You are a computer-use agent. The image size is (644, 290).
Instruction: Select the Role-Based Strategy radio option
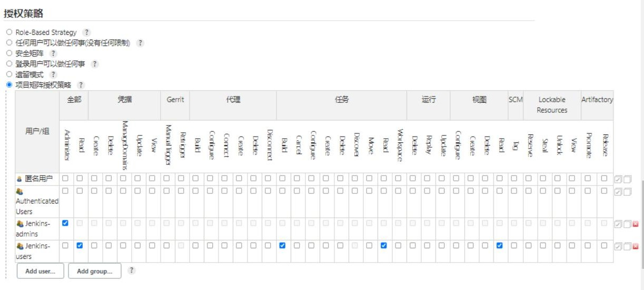click(9, 32)
